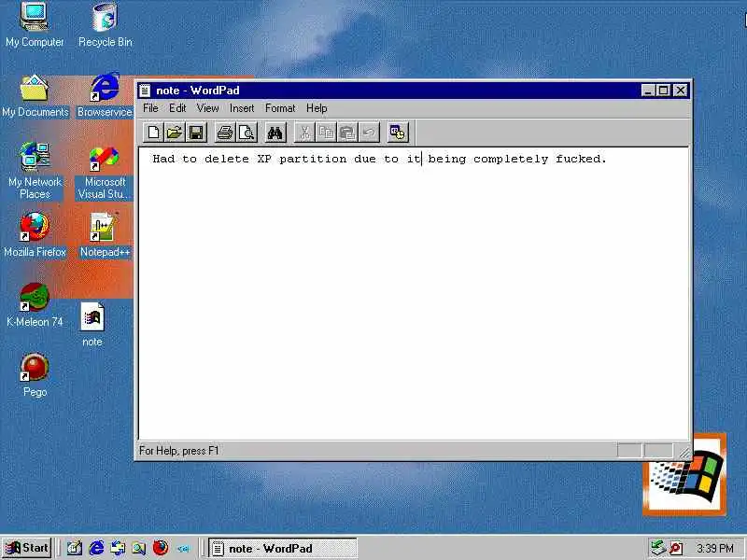Click the Start button
The width and height of the screenshot is (747, 560).
tap(27, 548)
